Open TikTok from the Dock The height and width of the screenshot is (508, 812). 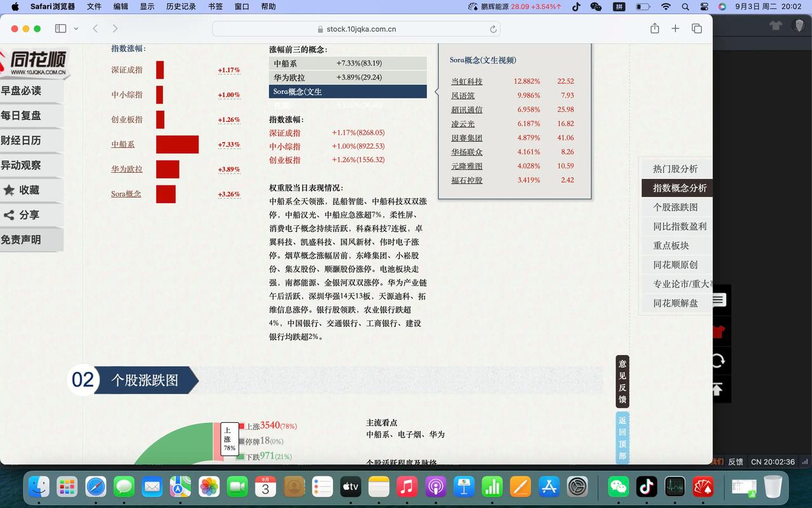(x=646, y=488)
